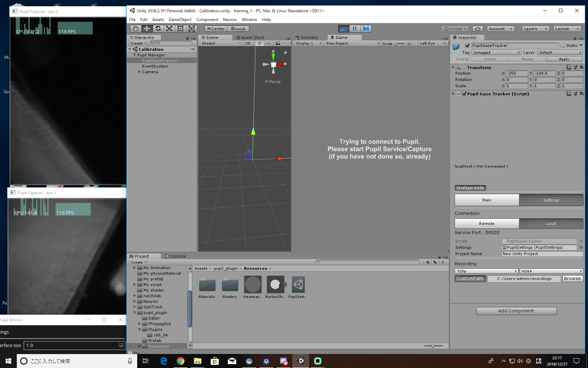Open Transform component gear menu
This screenshot has height=368, width=588.
(581, 67)
